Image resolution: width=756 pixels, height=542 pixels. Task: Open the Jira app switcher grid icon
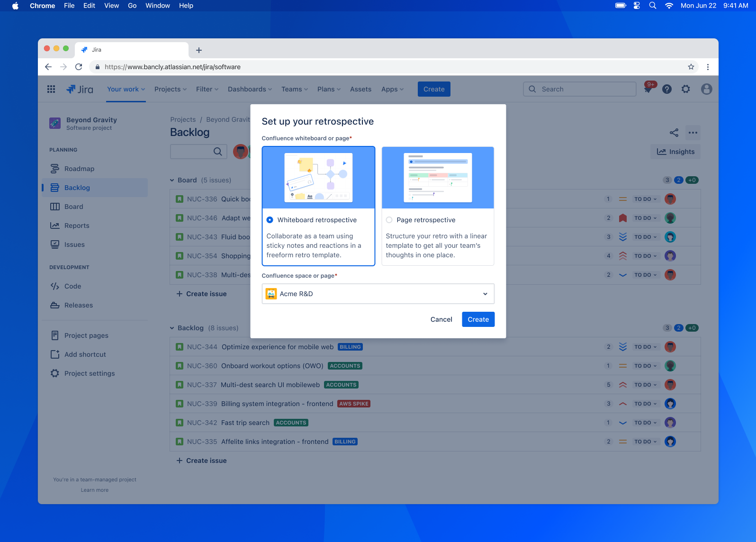click(51, 89)
